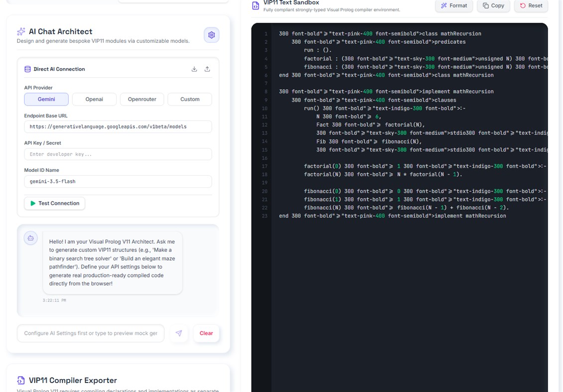The width and height of the screenshot is (563, 392).
Task: Click the 3:22:11 PM timestamp
Action: [54, 300]
